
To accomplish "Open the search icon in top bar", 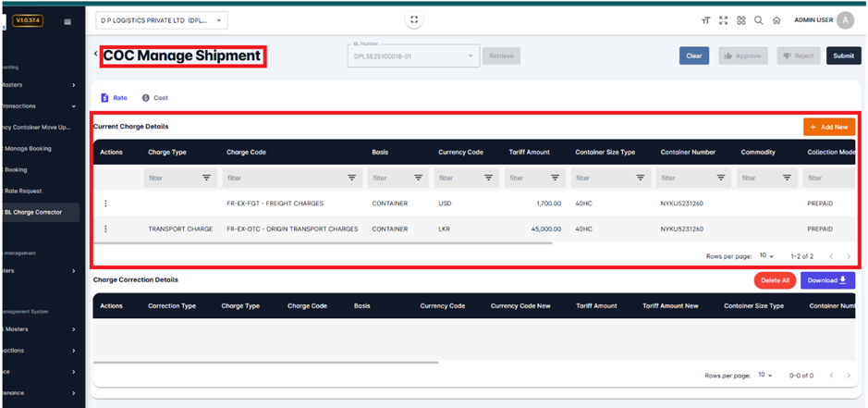I will coord(758,20).
